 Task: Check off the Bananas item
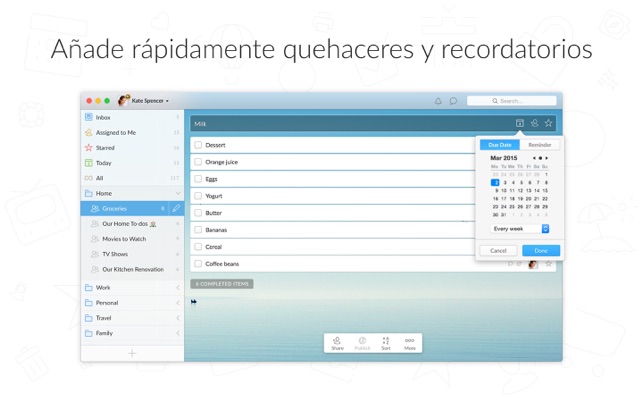click(198, 230)
